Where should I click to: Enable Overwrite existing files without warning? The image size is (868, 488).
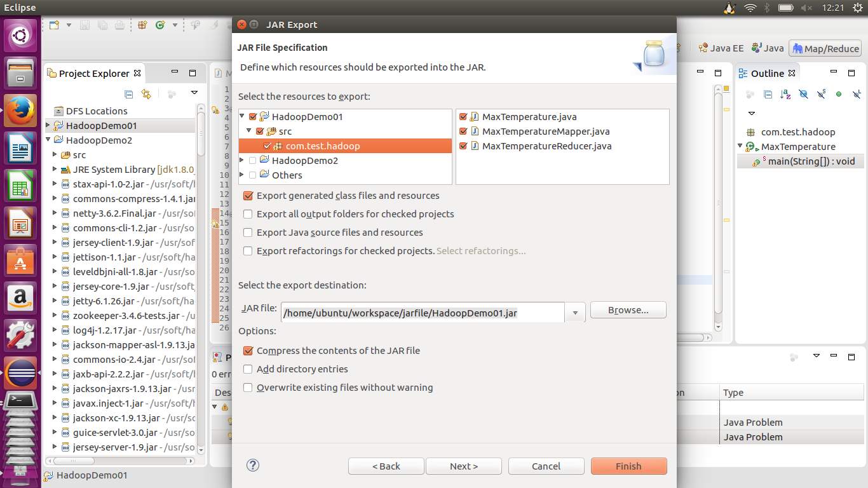coord(248,388)
